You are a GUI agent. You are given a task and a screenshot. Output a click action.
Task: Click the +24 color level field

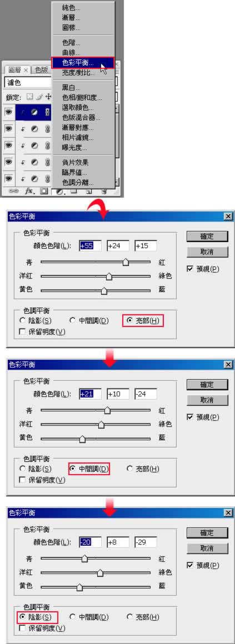pyautogui.click(x=118, y=245)
